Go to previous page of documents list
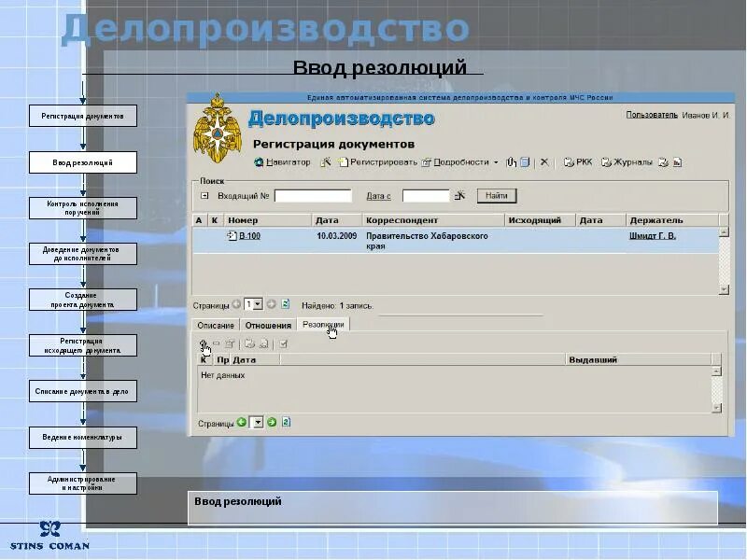This screenshot has height=560, width=747. click(236, 304)
